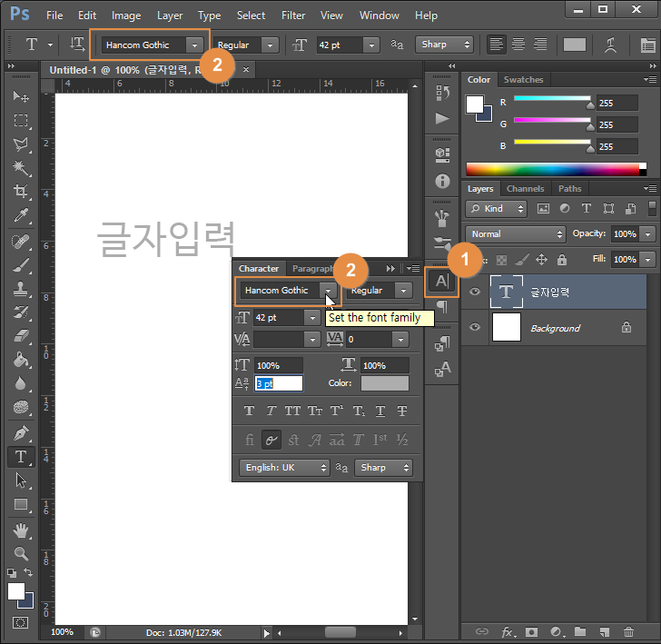Add layer style fx icon
This screenshot has width=661, height=644.
tap(508, 631)
